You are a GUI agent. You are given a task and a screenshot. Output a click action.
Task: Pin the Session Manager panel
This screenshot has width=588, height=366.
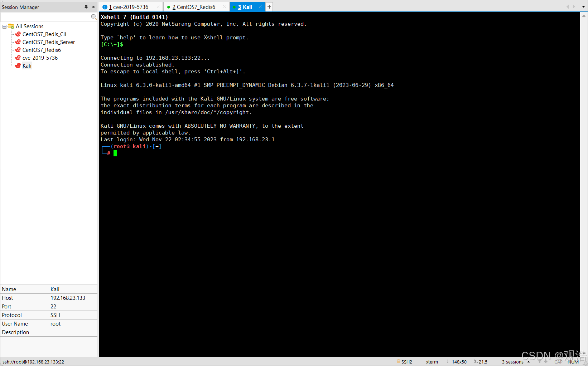click(x=86, y=7)
